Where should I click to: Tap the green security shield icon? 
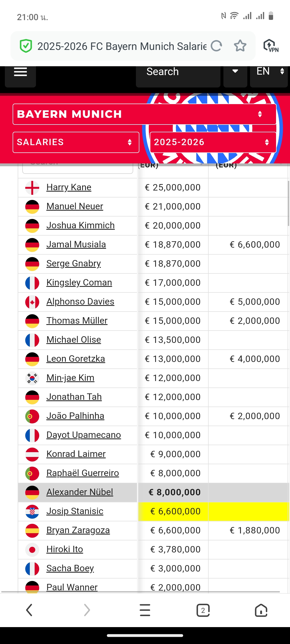tap(26, 46)
